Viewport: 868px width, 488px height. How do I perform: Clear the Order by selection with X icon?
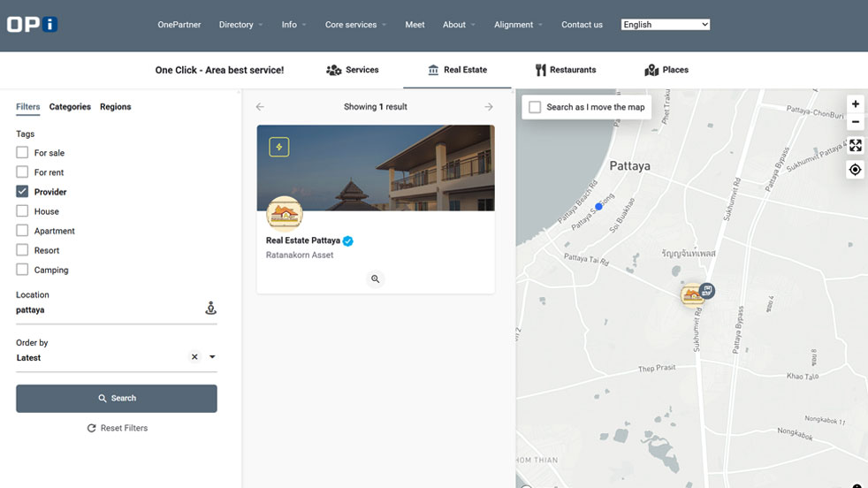[194, 357]
